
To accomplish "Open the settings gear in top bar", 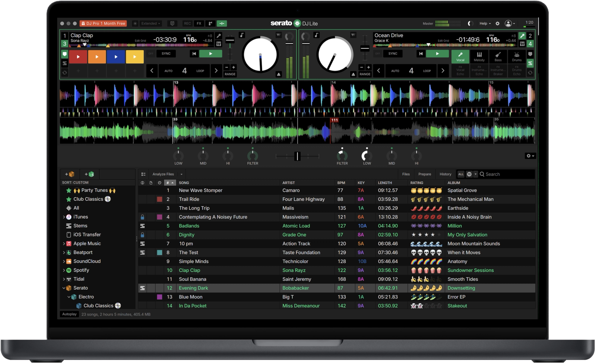I will pyautogui.click(x=497, y=23).
